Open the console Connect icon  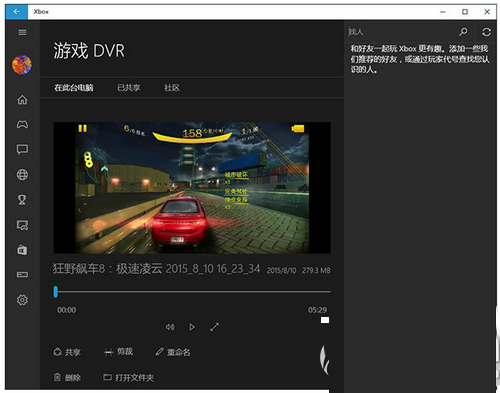click(x=22, y=275)
